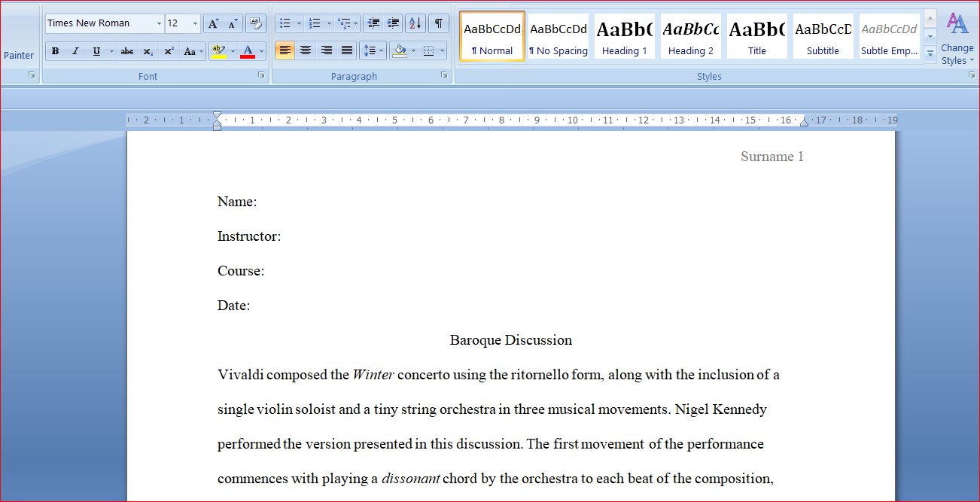Screen dimensions: 980x502
Task: Sort text with the A-Z icon
Action: pyautogui.click(x=415, y=23)
